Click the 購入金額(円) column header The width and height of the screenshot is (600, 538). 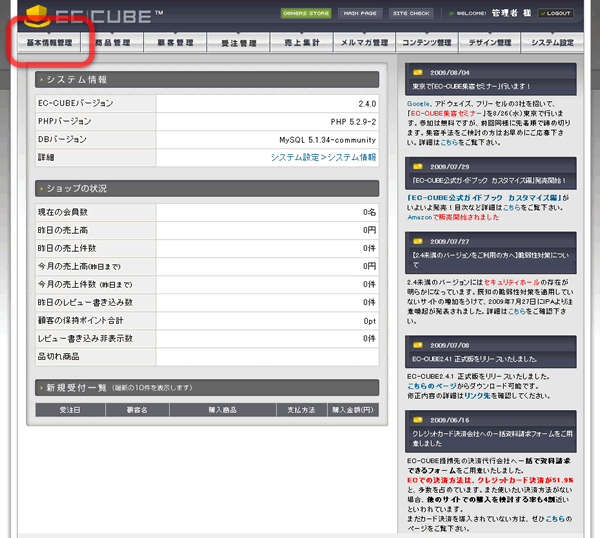[x=353, y=410]
